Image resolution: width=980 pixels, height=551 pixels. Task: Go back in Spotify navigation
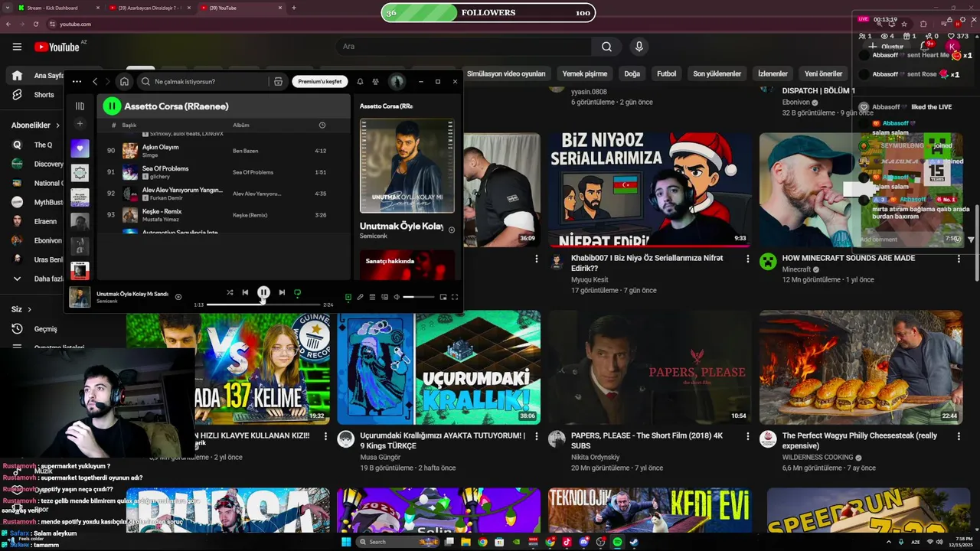tap(95, 81)
